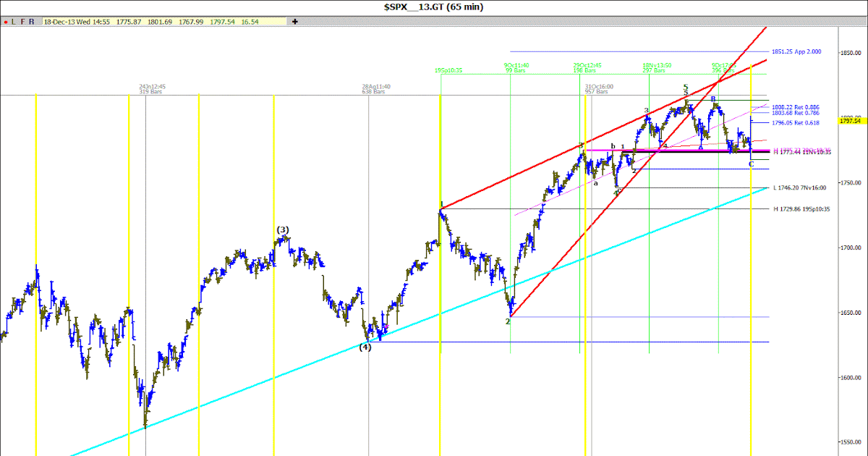Select the cyan rising trendline
Image resolution: width=868 pixels, height=456 pixels.
[420, 321]
